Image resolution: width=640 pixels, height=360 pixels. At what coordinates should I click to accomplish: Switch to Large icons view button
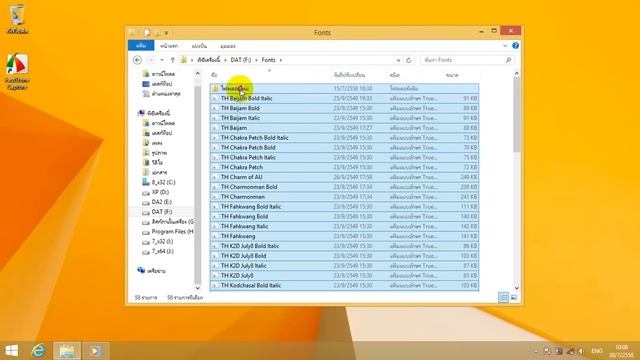coord(514,298)
